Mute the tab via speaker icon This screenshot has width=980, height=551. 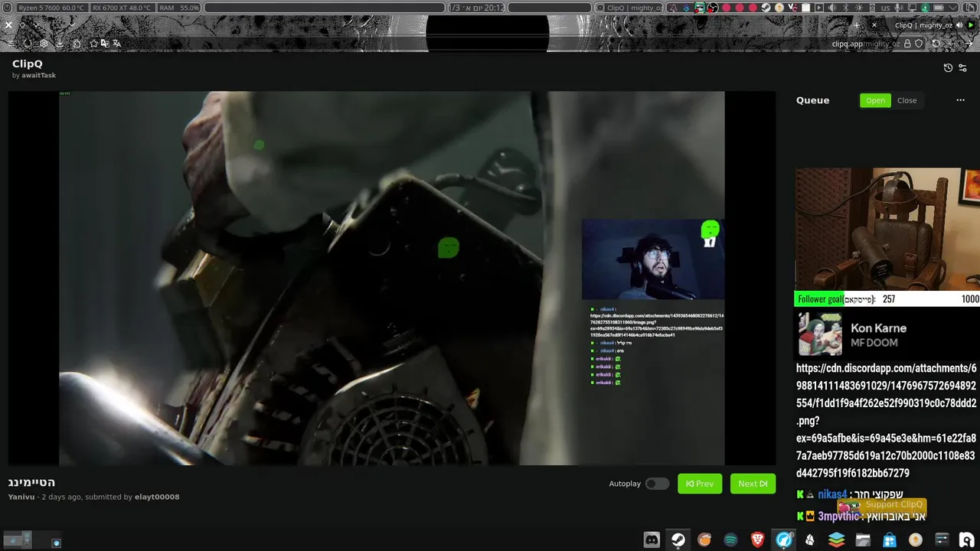click(959, 24)
